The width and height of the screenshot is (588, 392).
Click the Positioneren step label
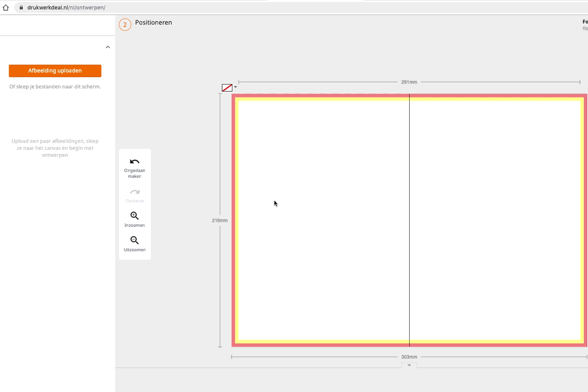153,23
